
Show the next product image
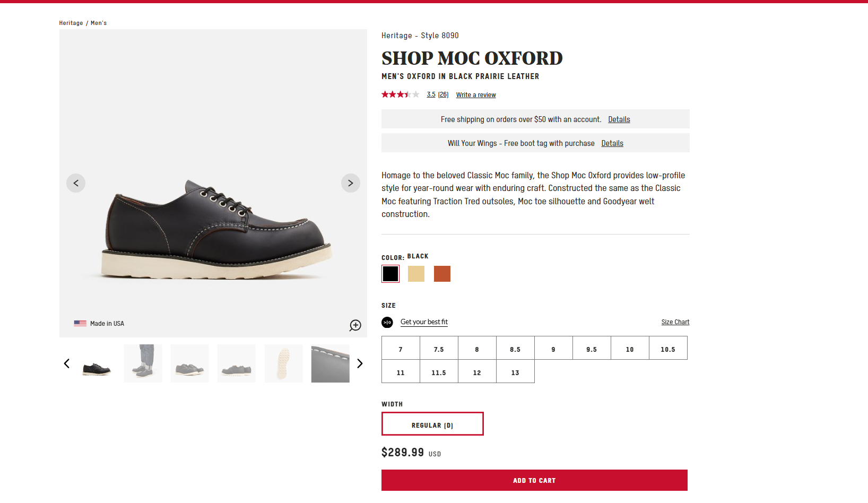click(x=351, y=183)
